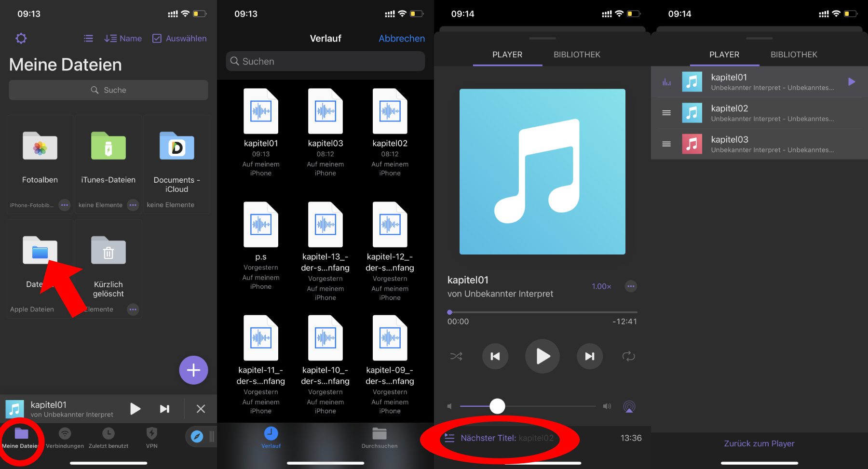The height and width of the screenshot is (469, 868).
Task: Play kapitel01 via purple play arrow
Action: (852, 82)
